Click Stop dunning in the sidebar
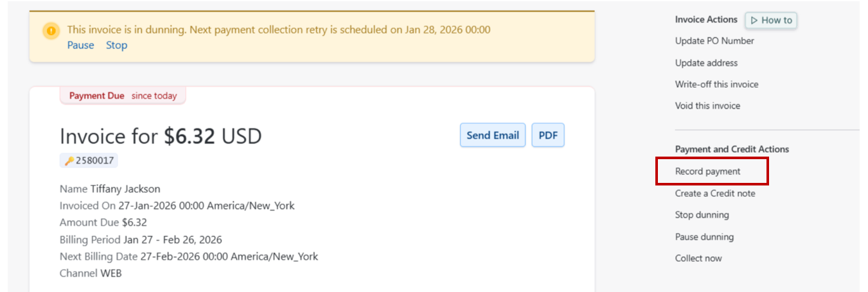Image resolution: width=868 pixels, height=292 pixels. pyautogui.click(x=702, y=215)
